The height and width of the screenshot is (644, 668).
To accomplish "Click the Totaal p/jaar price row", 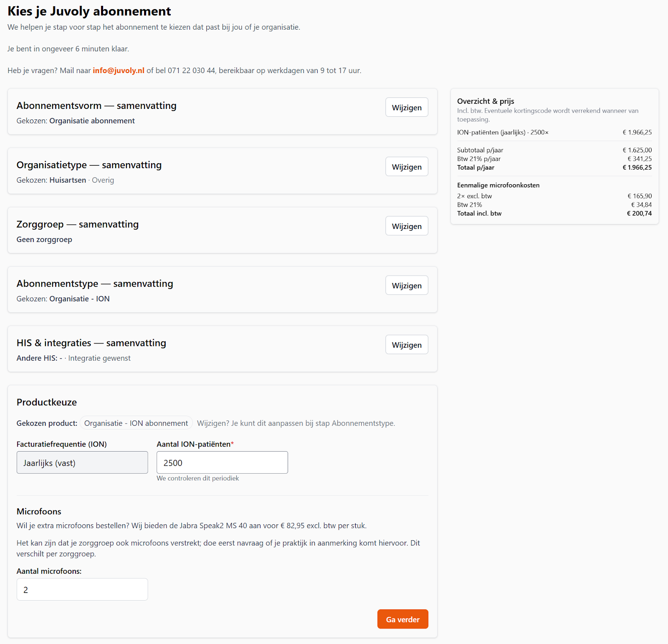I will 554,167.
